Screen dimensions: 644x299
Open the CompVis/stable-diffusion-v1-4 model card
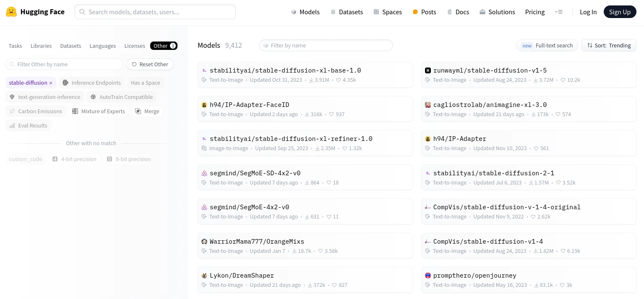click(x=488, y=242)
